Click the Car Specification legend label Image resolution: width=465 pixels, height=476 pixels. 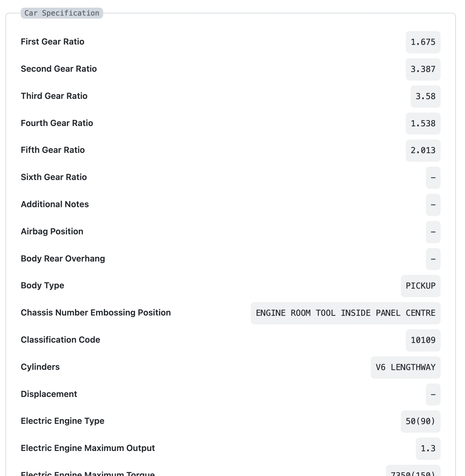point(62,13)
